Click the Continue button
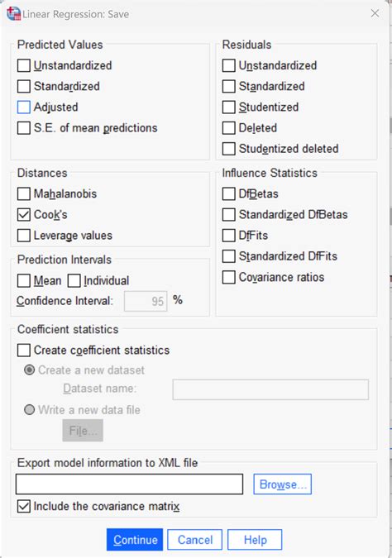This screenshot has width=392, height=558. 135,540
